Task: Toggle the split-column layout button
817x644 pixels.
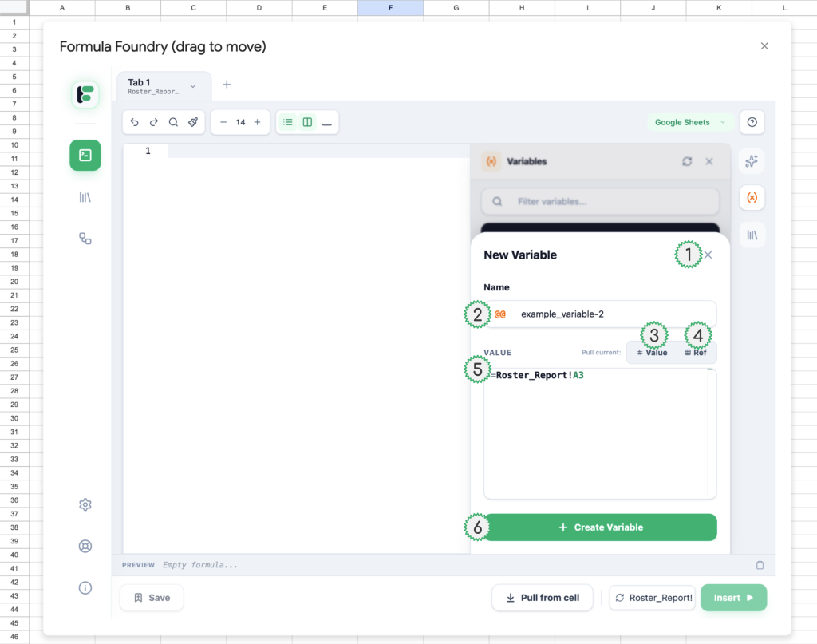Action: [307, 122]
